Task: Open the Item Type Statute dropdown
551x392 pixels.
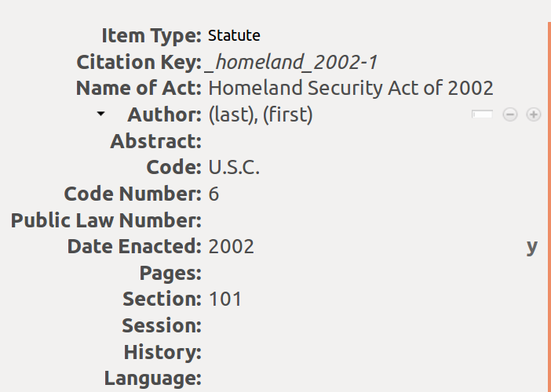Action: tap(234, 35)
